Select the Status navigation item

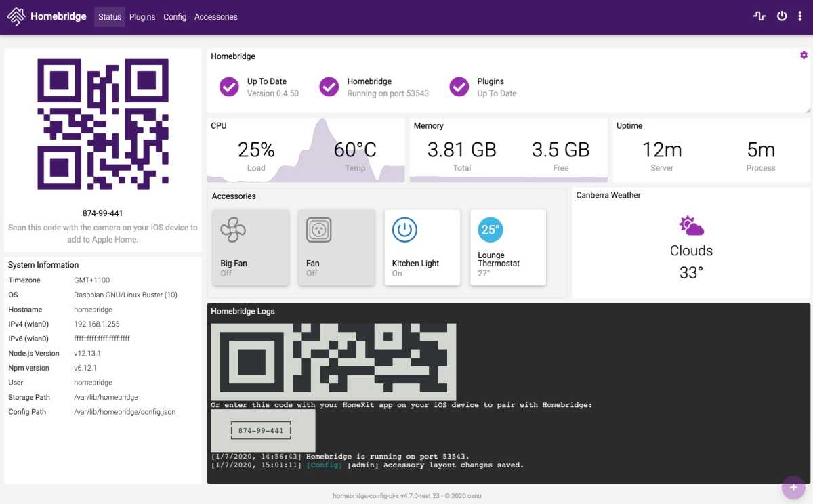coord(110,17)
